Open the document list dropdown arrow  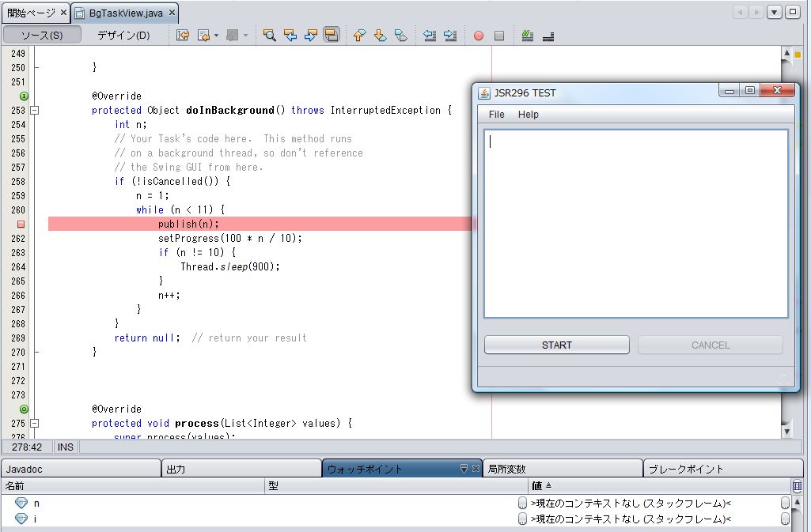(x=774, y=12)
